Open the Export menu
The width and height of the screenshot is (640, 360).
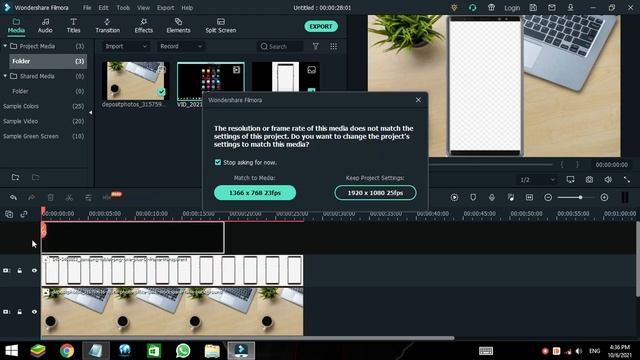(165, 8)
